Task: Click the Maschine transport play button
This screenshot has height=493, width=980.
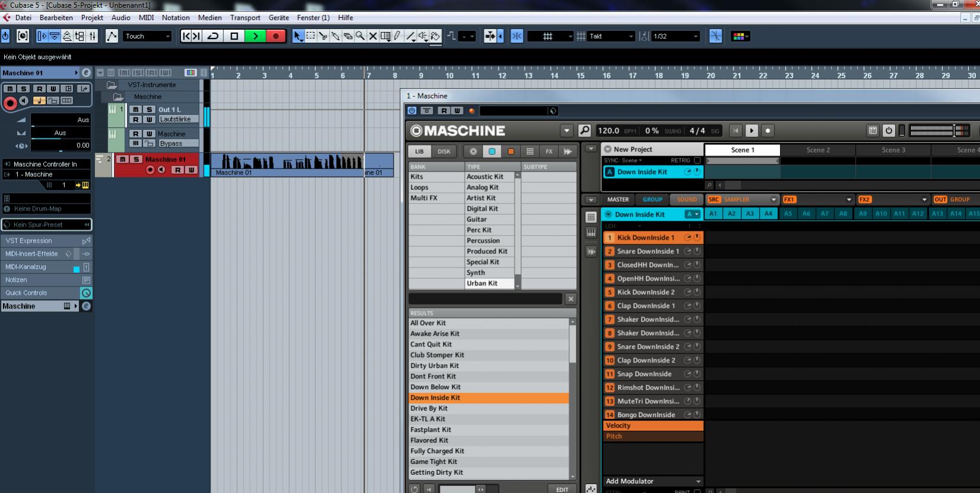Action: tap(751, 131)
